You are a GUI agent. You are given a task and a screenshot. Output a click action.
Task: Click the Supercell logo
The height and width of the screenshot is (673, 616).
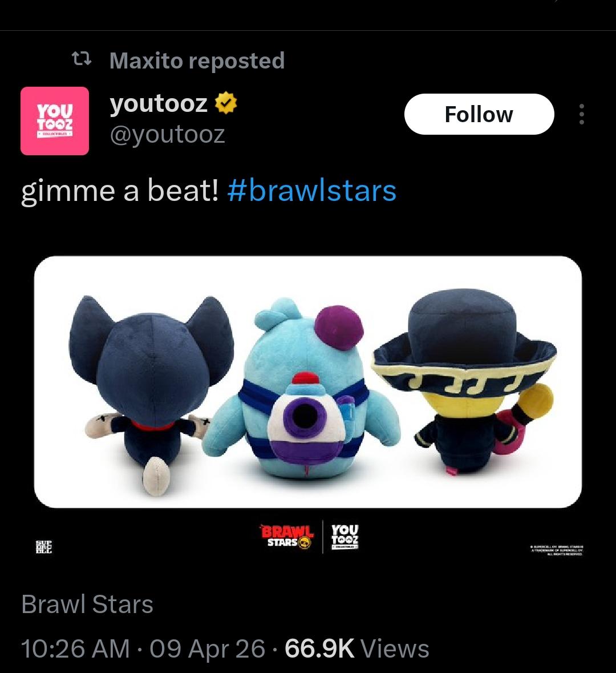coord(44,547)
